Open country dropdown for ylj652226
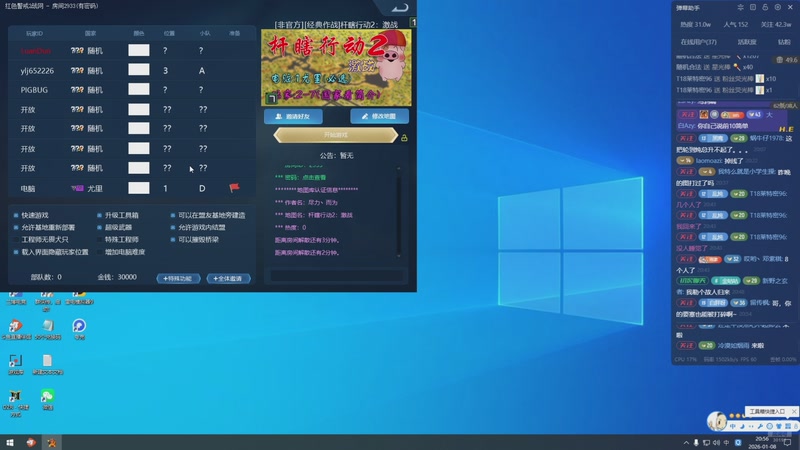800x450 pixels. tap(87, 70)
